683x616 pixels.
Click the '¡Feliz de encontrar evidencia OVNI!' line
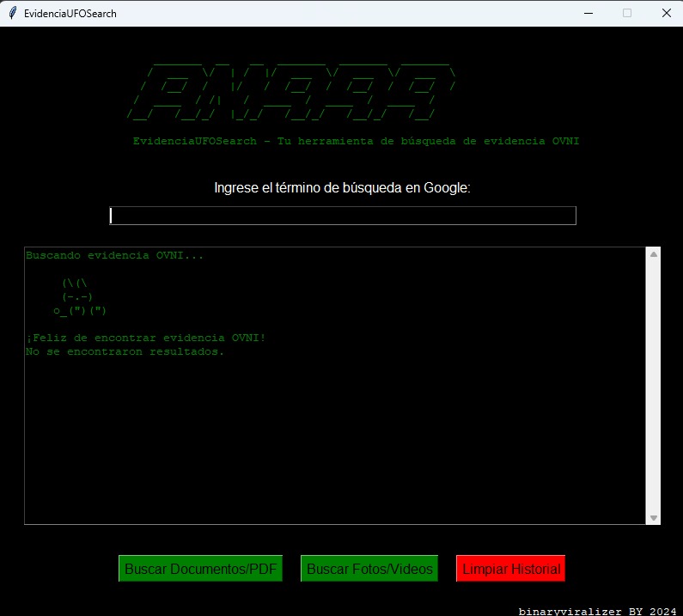pyautogui.click(x=145, y=338)
